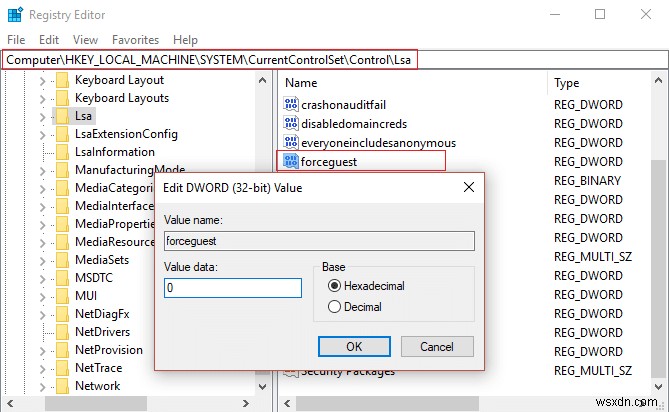The width and height of the screenshot is (669, 412).
Task: Click the Value name field containing forceguest
Action: 319,241
